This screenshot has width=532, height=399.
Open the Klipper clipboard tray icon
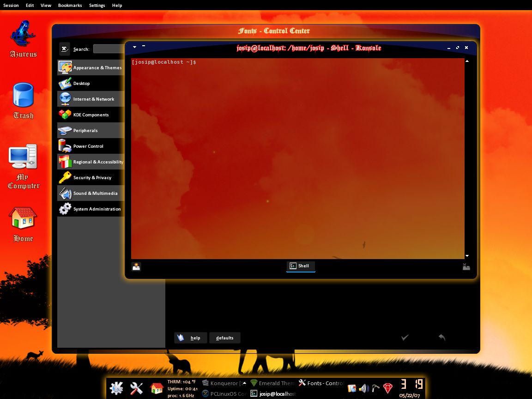[352, 388]
